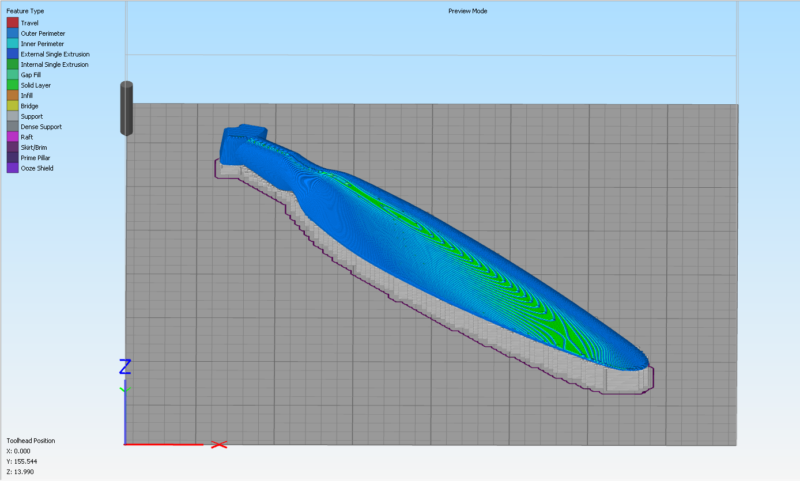
Task: Select the Ooze Shield purple swatch
Action: click(12, 168)
